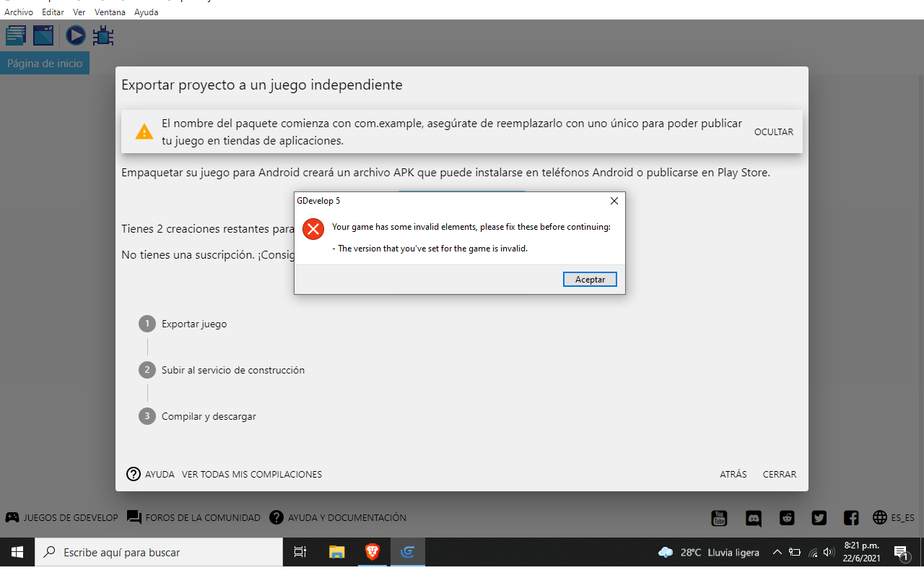924x578 pixels.
Task: Click GDevelop icon in the taskbar
Action: (407, 552)
